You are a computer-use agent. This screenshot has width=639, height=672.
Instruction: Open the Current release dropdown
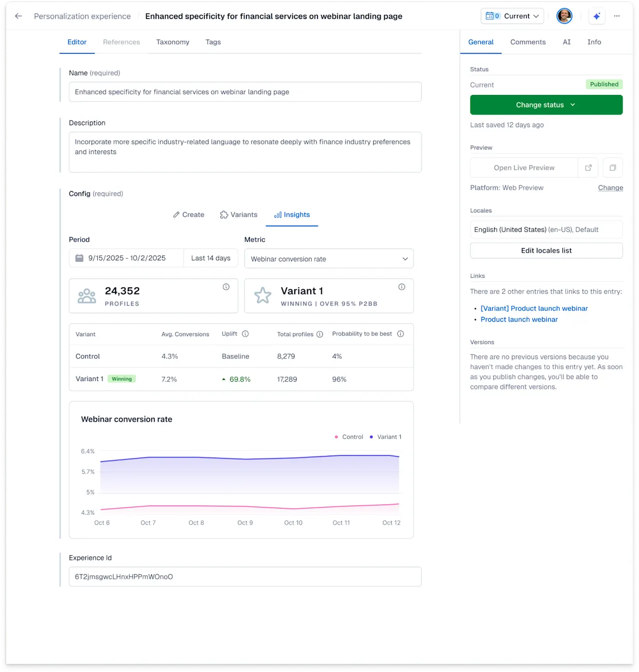pos(512,16)
